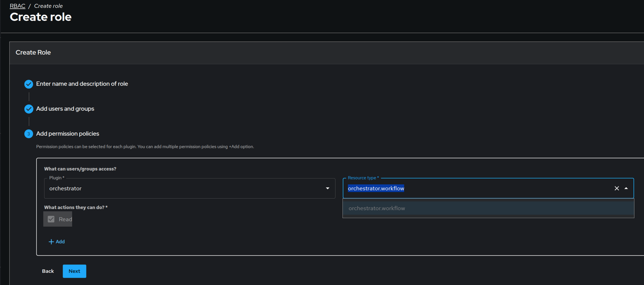Click the step 2 completed checkmark icon

(29, 109)
